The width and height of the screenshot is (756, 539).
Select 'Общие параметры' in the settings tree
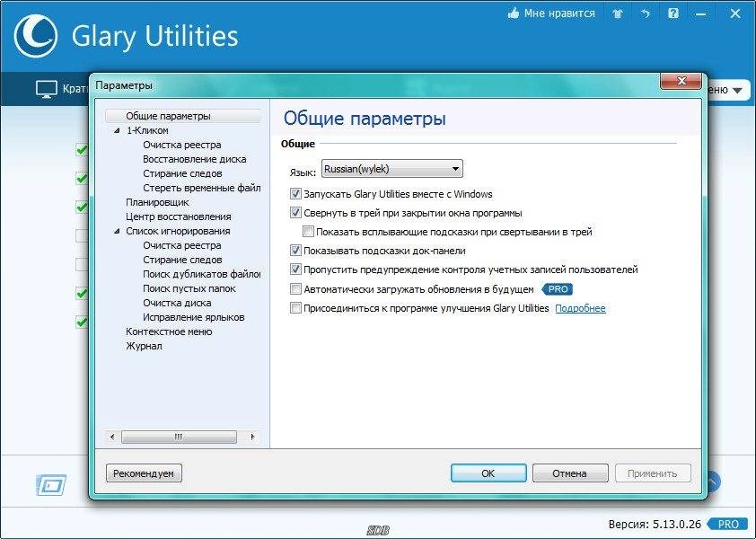[168, 116]
